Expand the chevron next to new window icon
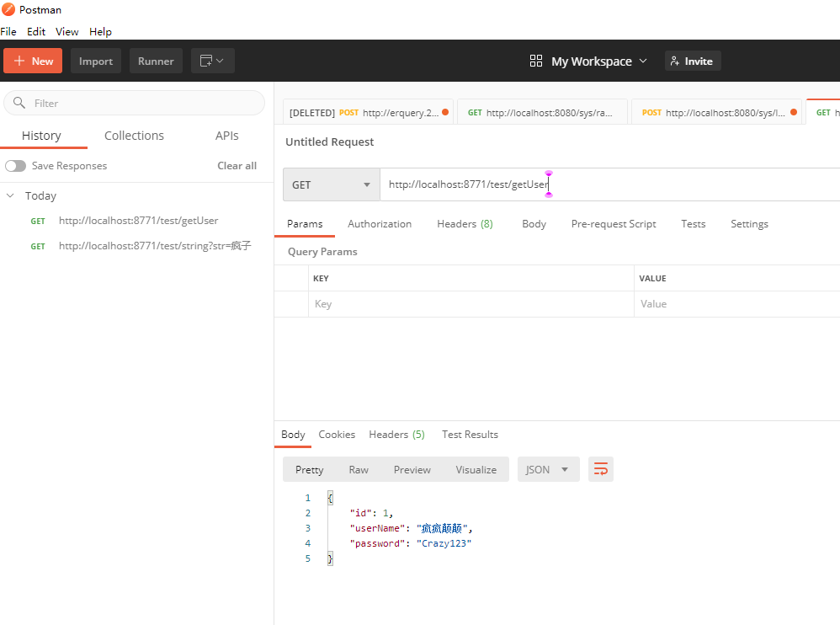840x625 pixels. point(220,61)
